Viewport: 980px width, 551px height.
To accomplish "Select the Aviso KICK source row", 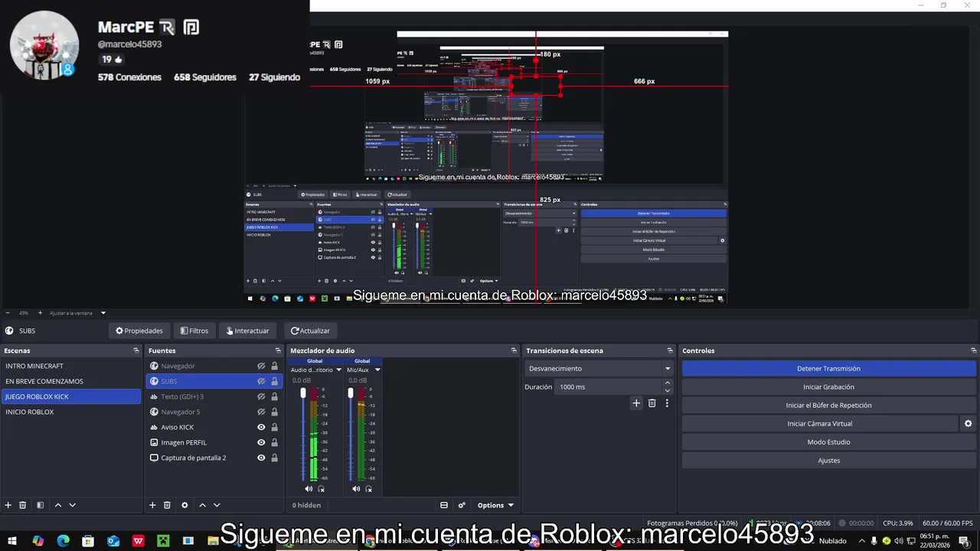I will (214, 427).
